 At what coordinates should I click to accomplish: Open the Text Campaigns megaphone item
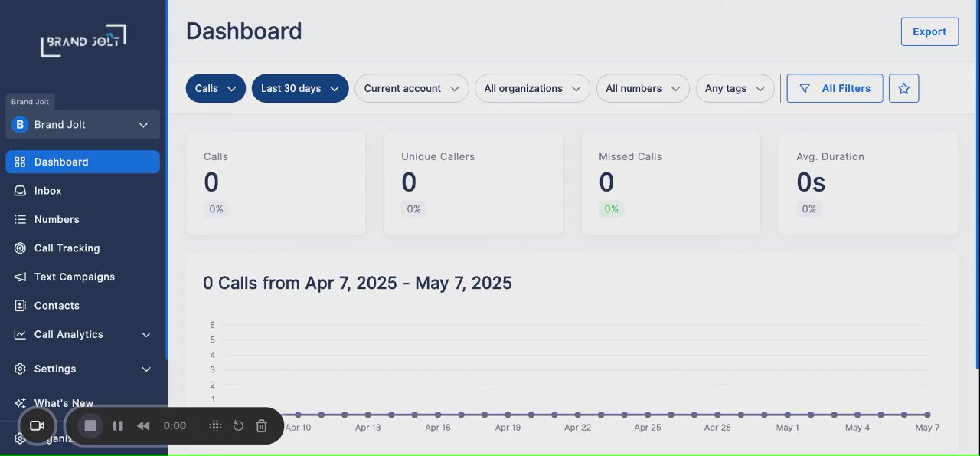(74, 277)
